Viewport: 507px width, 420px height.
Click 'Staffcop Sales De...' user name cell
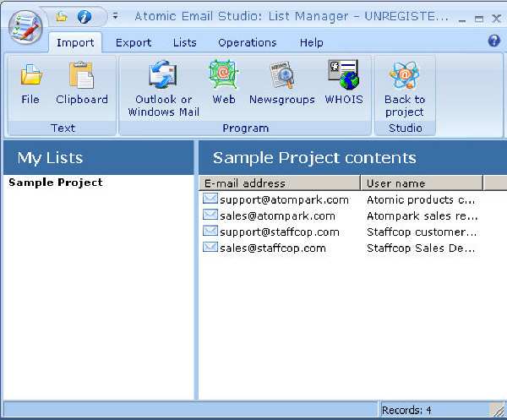(421, 248)
